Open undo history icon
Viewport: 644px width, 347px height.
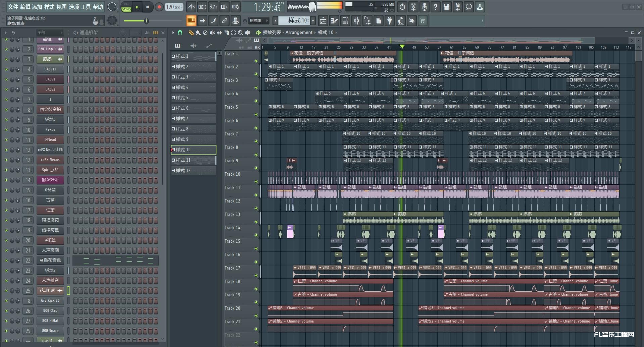coord(402,7)
